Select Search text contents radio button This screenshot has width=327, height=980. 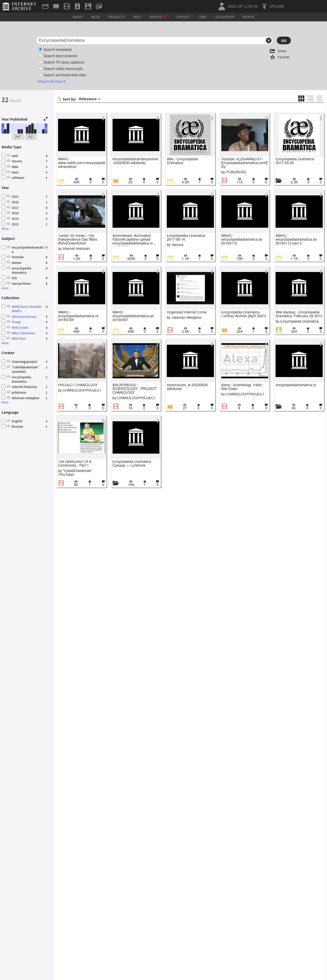pos(40,56)
